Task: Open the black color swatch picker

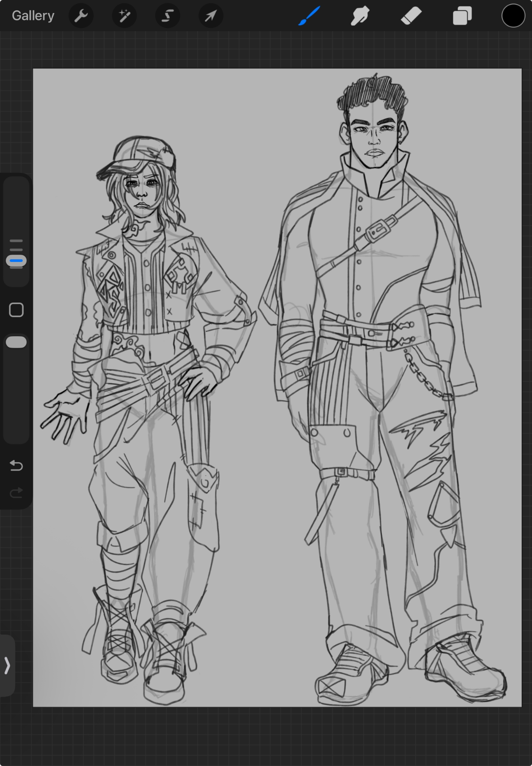Action: 513,16
